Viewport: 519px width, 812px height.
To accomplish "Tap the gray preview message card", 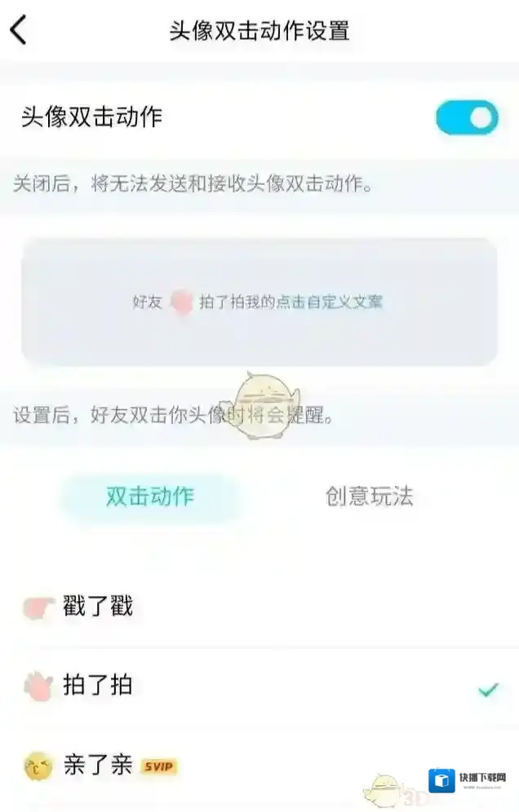I will (259, 302).
